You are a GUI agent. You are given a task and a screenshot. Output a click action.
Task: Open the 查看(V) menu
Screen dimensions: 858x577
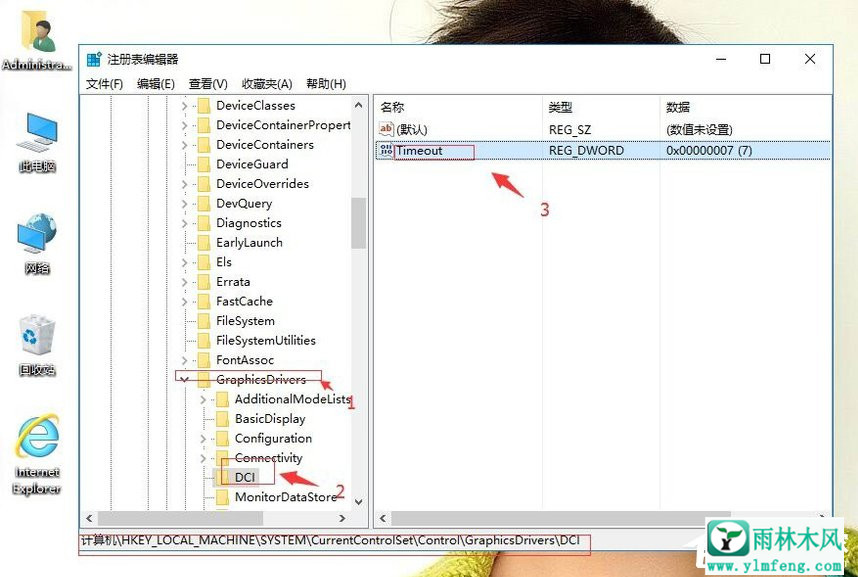(208, 84)
